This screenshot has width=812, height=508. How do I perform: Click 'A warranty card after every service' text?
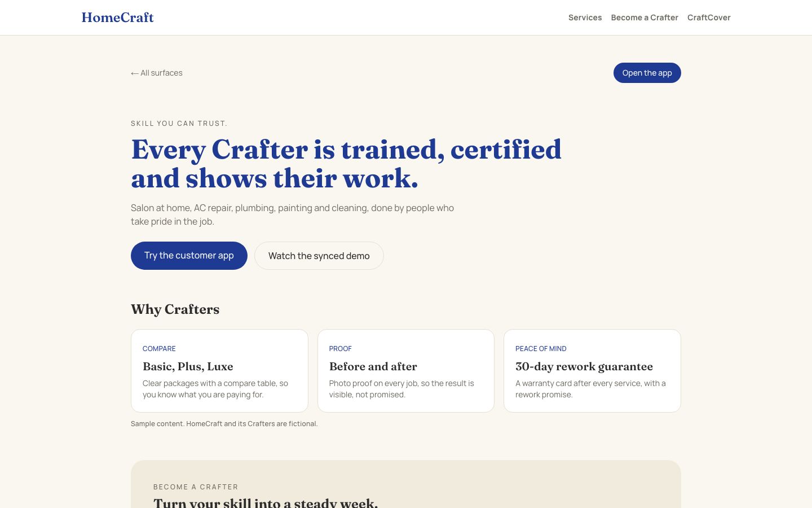590,389
